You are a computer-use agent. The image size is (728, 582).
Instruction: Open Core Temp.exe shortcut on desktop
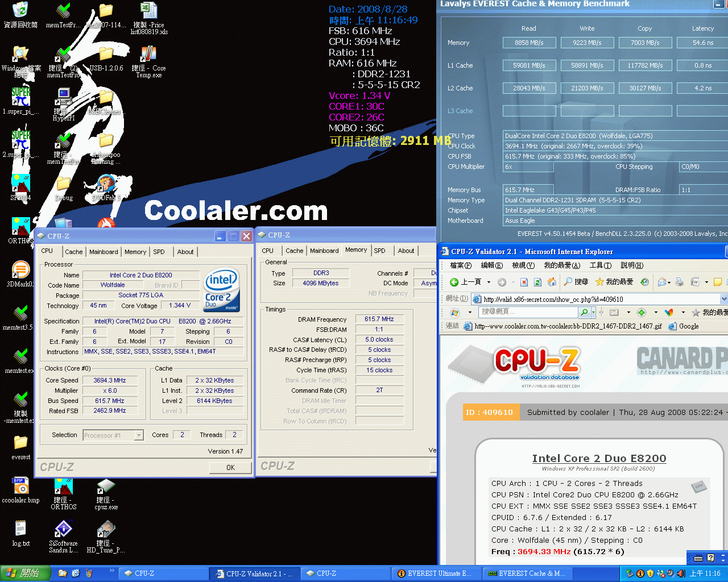click(149, 61)
